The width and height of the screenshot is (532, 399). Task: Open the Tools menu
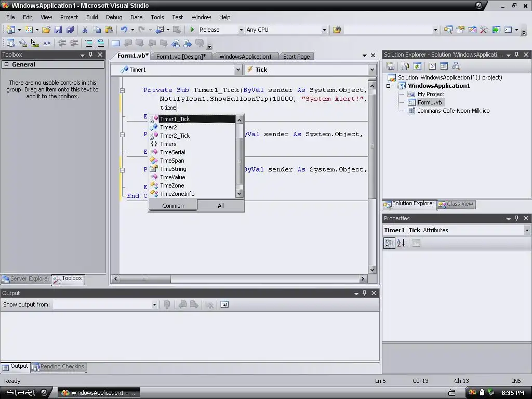(x=157, y=17)
